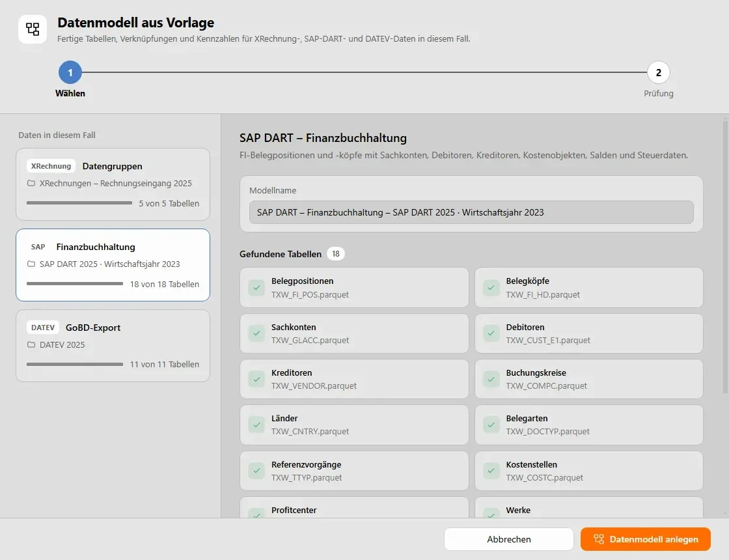Uncheck the Referenzvorgänge table checkbox
The width and height of the screenshot is (729, 560).
[256, 470]
